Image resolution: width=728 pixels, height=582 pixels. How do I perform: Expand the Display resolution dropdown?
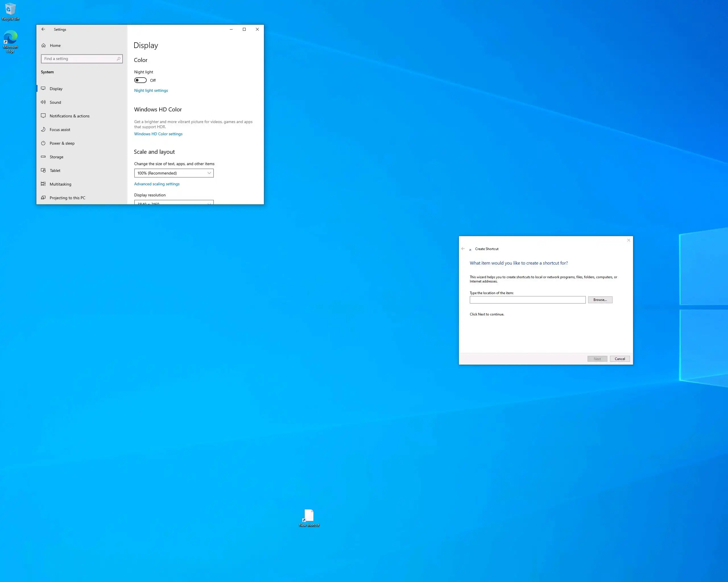click(173, 202)
